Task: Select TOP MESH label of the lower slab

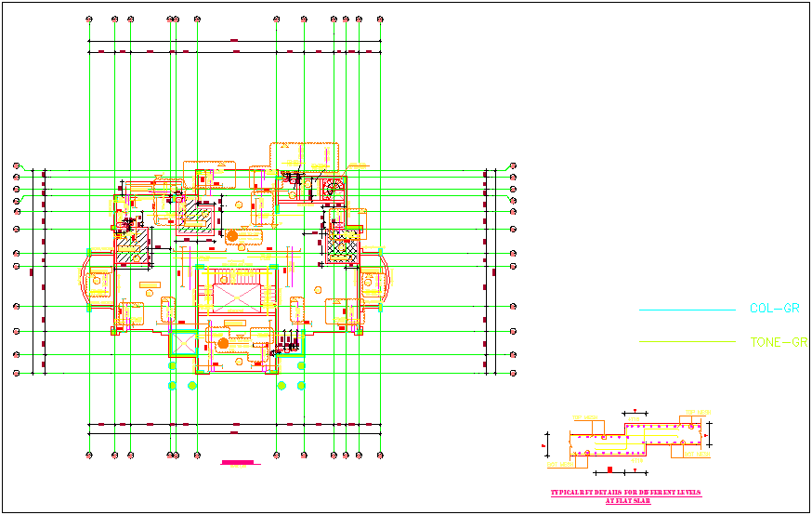Action: (x=585, y=417)
